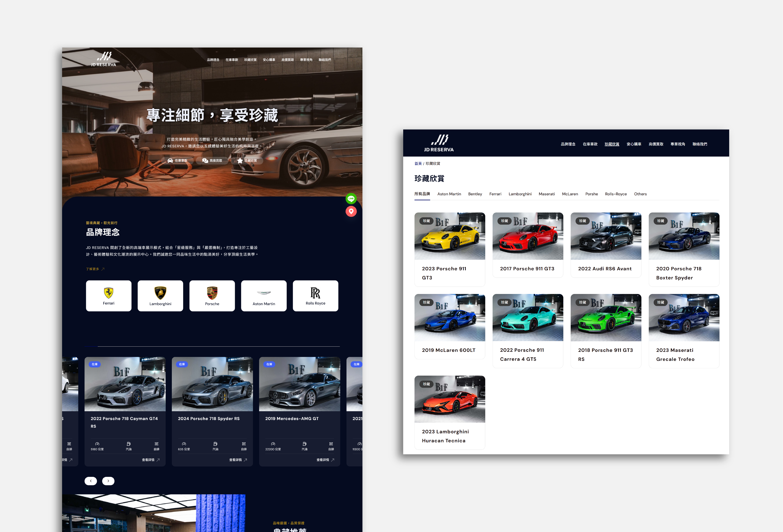Open 查看詳情 for 2022 Porsche 718 Cayman GT4 RS
This screenshot has height=532, width=783.
tap(151, 460)
